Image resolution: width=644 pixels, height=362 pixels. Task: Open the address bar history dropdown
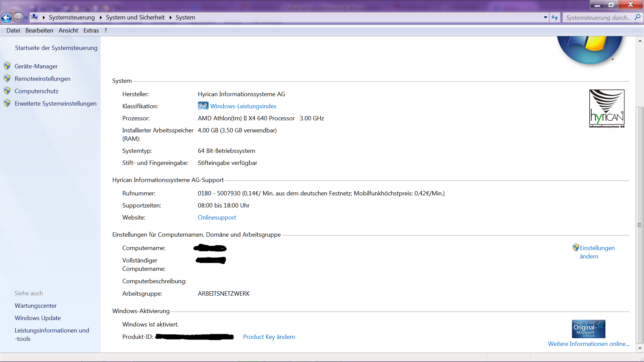[545, 17]
